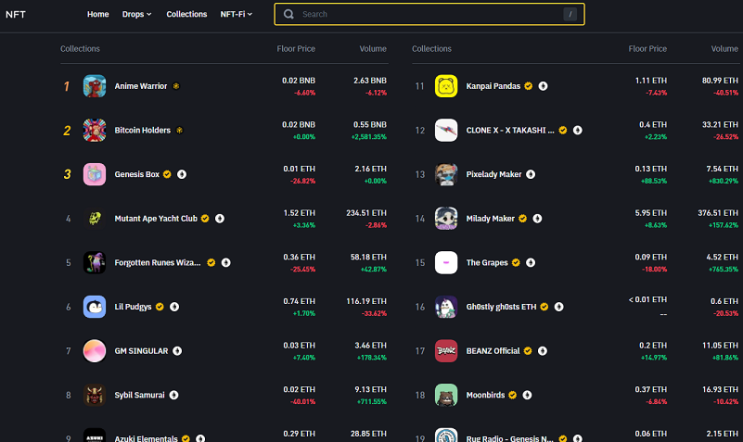Click the 5.95 ETH floor price value

tap(651, 213)
